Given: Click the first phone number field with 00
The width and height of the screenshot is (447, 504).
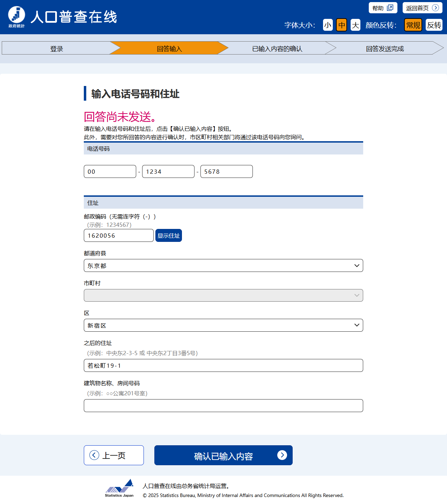Looking at the screenshot, I should coord(110,172).
